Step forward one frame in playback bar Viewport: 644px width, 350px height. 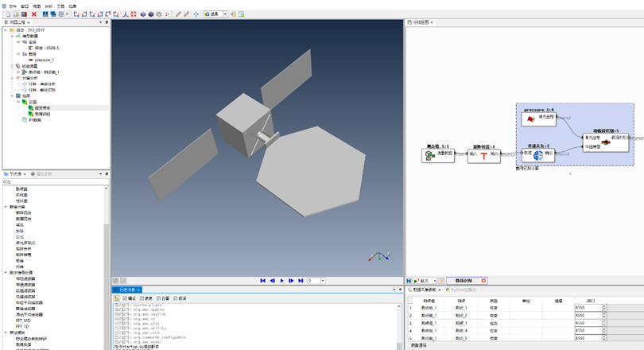(291, 281)
